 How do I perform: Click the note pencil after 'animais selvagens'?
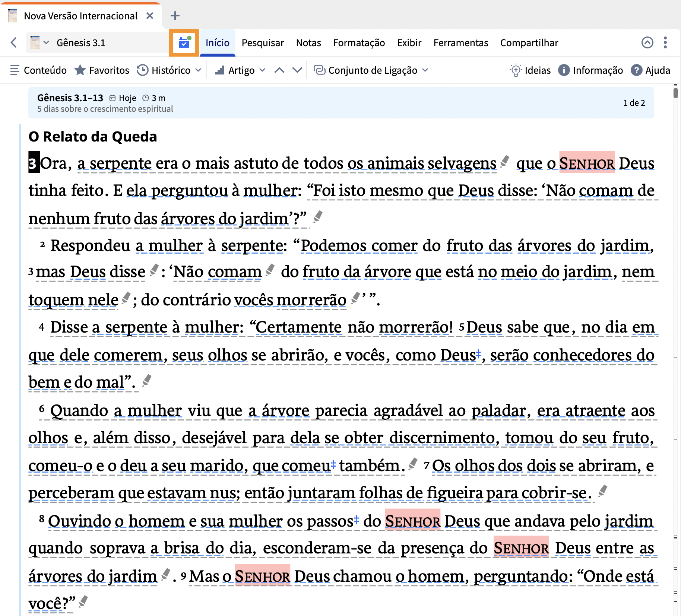tap(505, 161)
